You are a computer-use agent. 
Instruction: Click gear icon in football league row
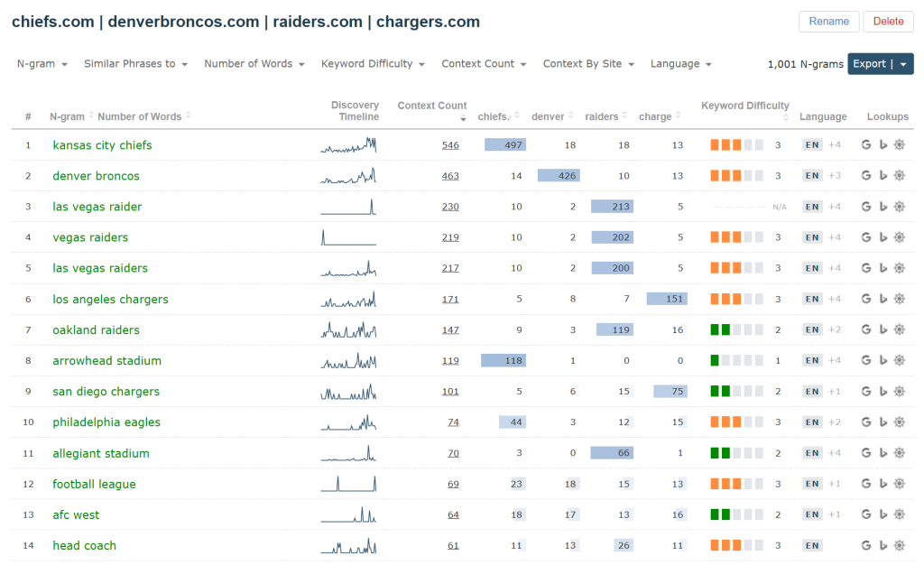900,484
